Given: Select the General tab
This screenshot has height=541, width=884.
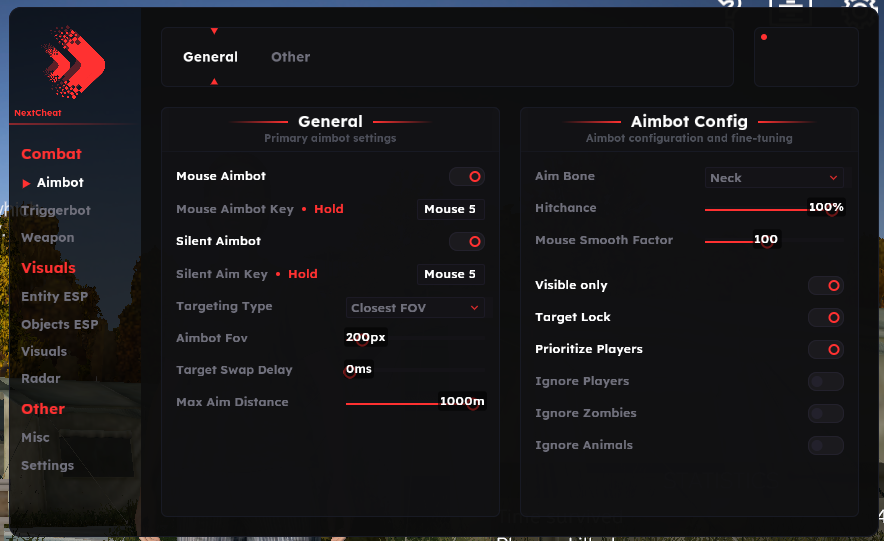Looking at the screenshot, I should (210, 57).
